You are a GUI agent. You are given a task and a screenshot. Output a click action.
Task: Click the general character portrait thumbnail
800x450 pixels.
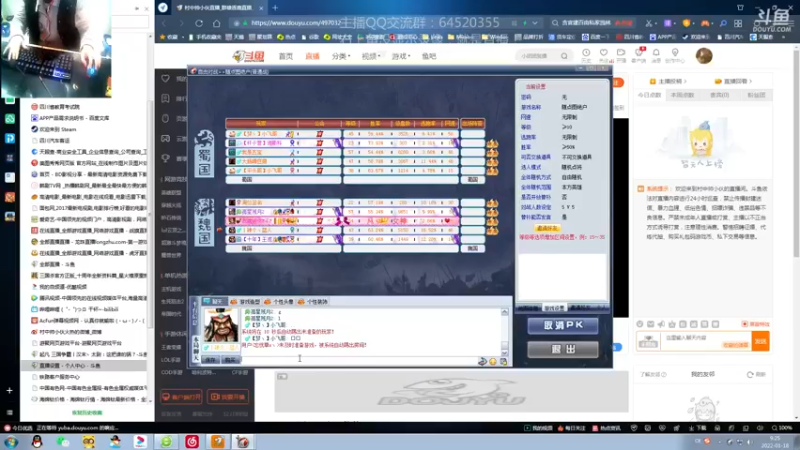221,324
